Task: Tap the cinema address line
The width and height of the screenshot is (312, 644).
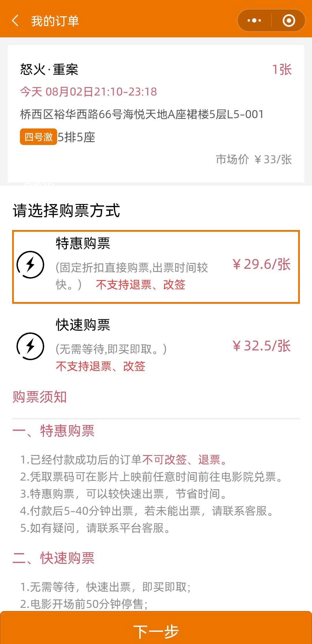Action: tap(142, 115)
